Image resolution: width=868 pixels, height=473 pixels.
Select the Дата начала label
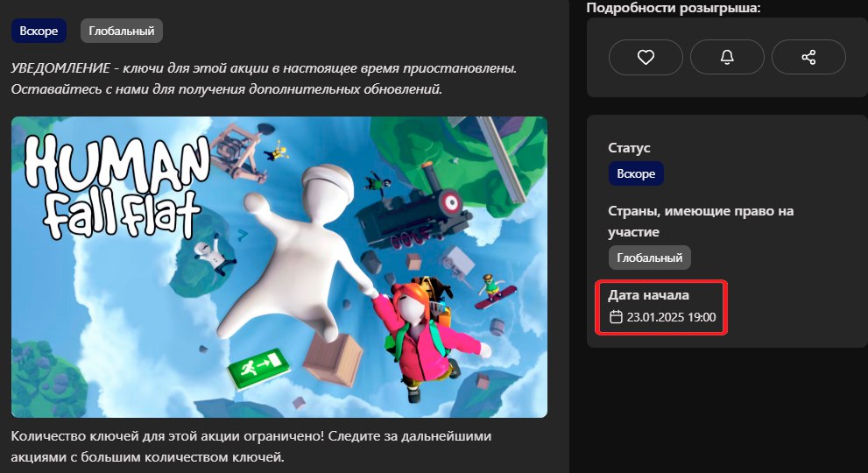(x=649, y=295)
